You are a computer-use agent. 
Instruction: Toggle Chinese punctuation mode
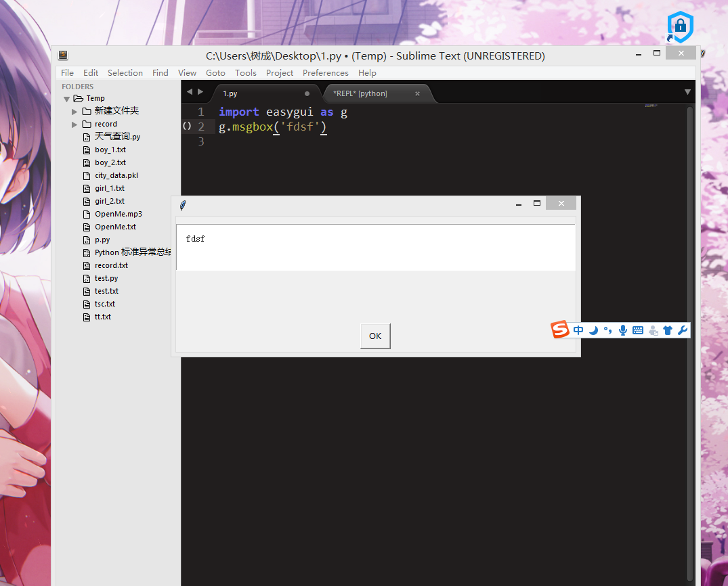point(607,330)
